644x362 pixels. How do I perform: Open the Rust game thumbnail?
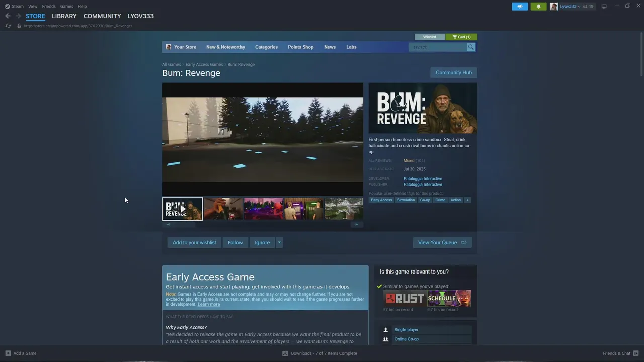pyautogui.click(x=405, y=298)
